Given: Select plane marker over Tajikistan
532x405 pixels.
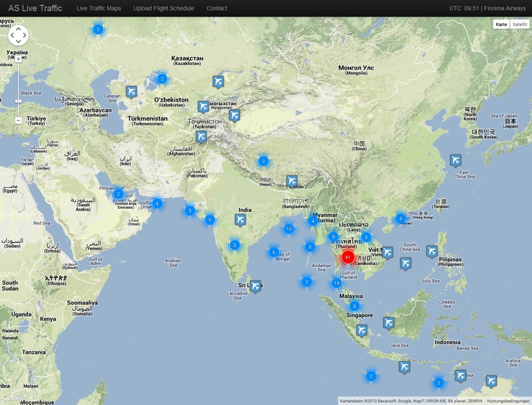Looking at the screenshot, I should [x=201, y=136].
